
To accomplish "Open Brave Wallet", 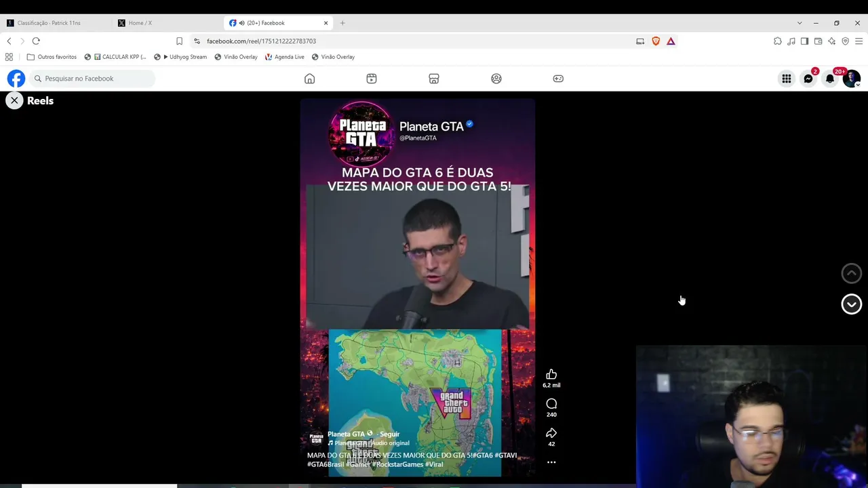I will click(x=818, y=41).
